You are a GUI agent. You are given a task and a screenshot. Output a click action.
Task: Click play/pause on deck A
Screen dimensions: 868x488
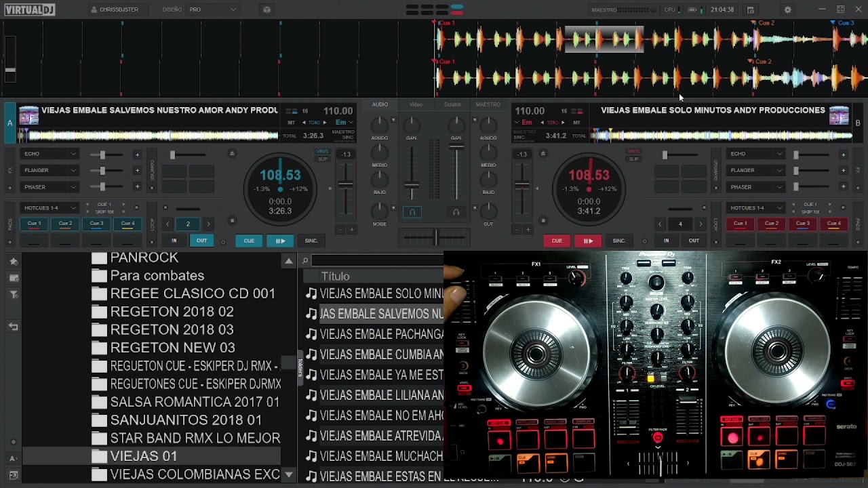[280, 241]
